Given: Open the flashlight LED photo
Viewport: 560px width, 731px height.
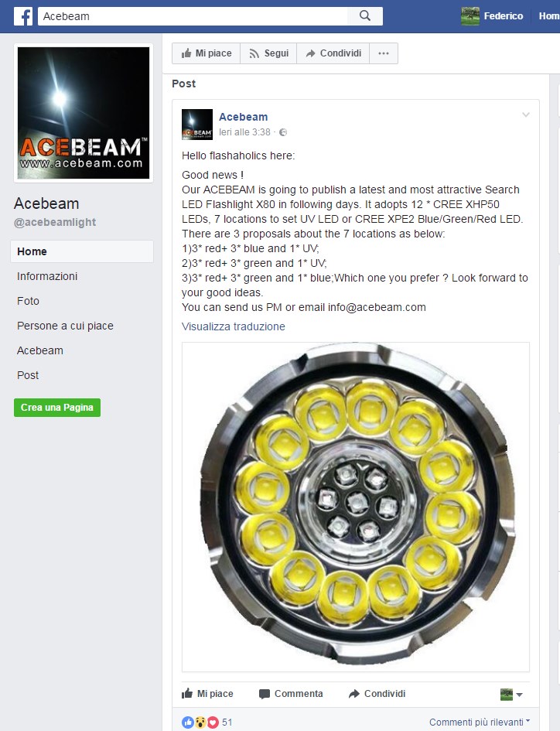Looking at the screenshot, I should (x=356, y=507).
